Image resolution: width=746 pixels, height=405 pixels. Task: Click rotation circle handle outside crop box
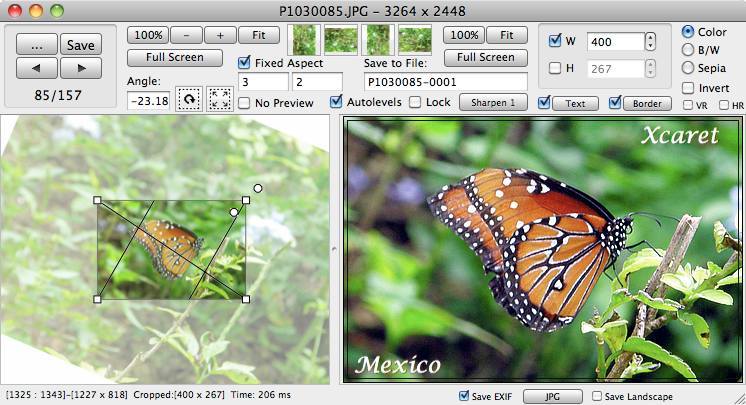(x=258, y=188)
